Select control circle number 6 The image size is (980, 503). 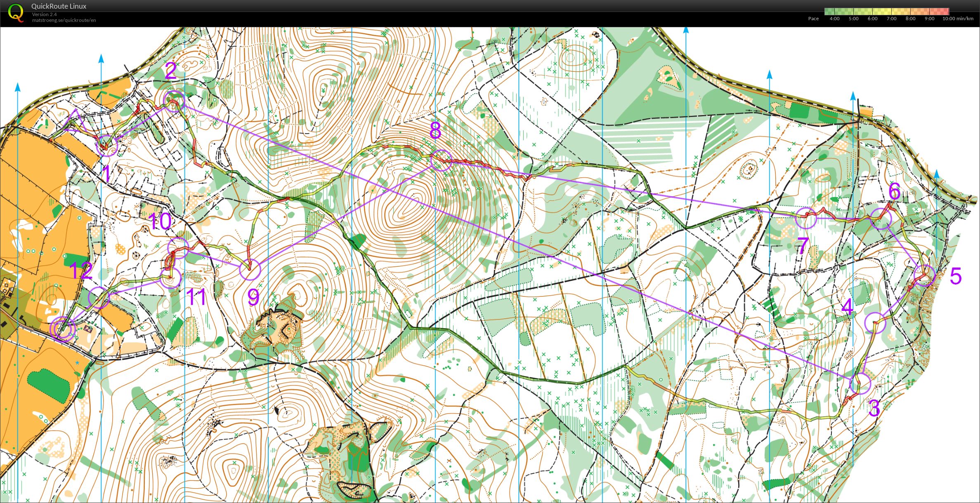pos(881,219)
